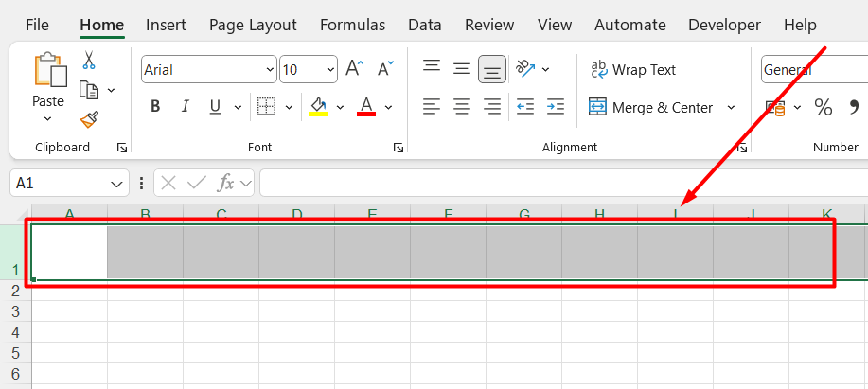868x389 pixels.
Task: Open the File menu
Action: [37, 25]
